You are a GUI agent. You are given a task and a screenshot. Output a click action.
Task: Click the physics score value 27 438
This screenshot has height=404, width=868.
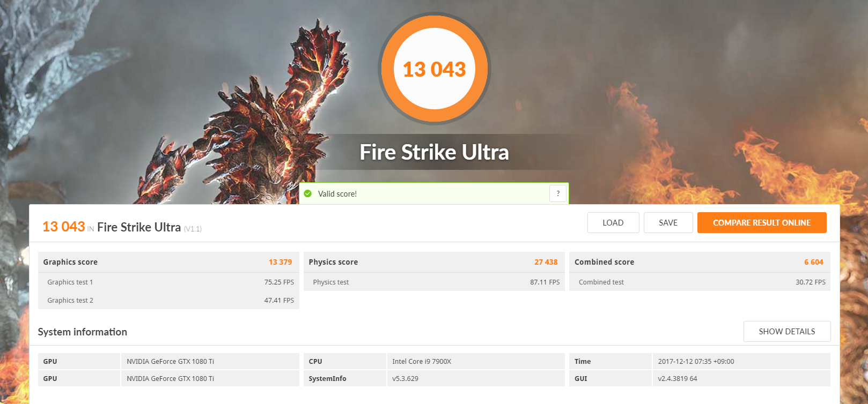pyautogui.click(x=546, y=262)
